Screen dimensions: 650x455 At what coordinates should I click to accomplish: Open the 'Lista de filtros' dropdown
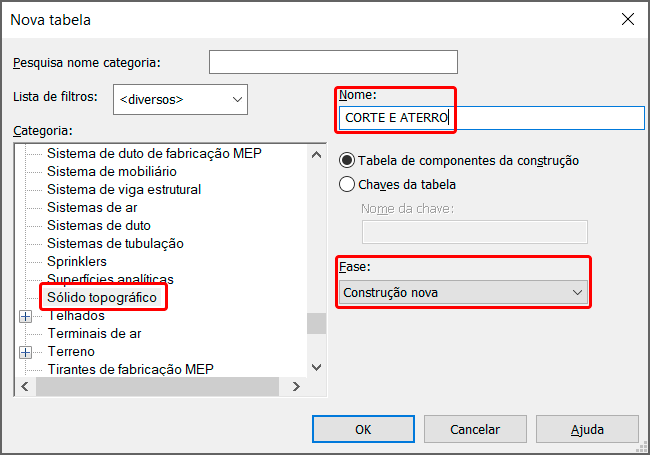pos(181,99)
